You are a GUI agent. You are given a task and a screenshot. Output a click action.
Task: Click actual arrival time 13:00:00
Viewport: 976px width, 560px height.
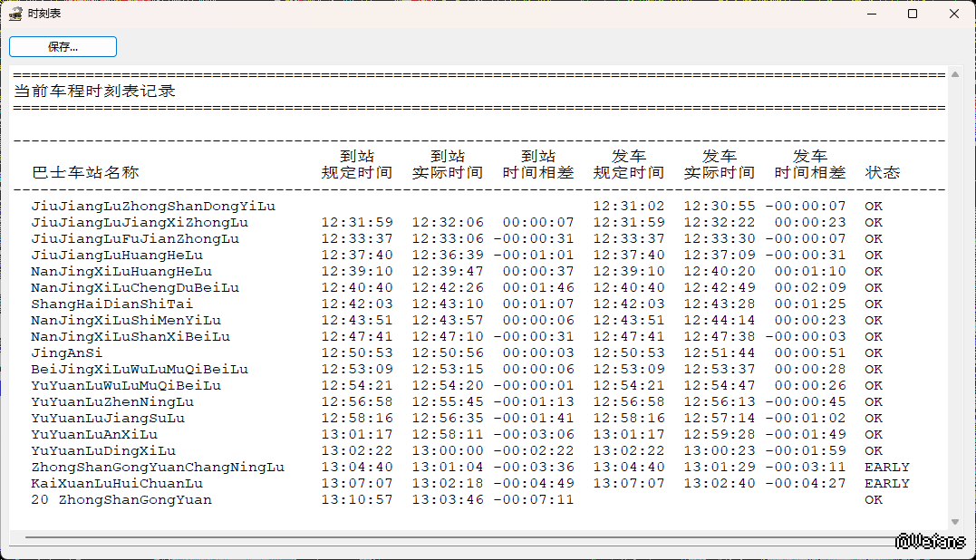448,450
